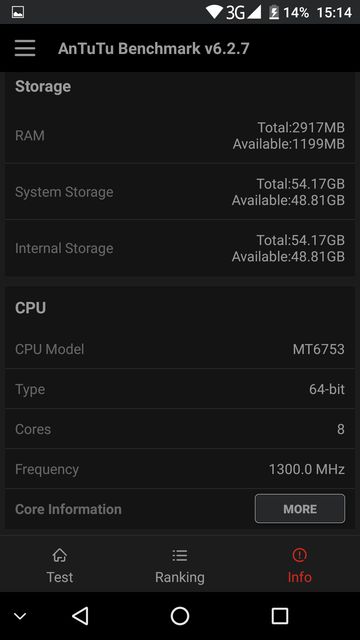The image size is (360, 640).
Task: Tap the Internal Storage row
Action: (x=180, y=248)
